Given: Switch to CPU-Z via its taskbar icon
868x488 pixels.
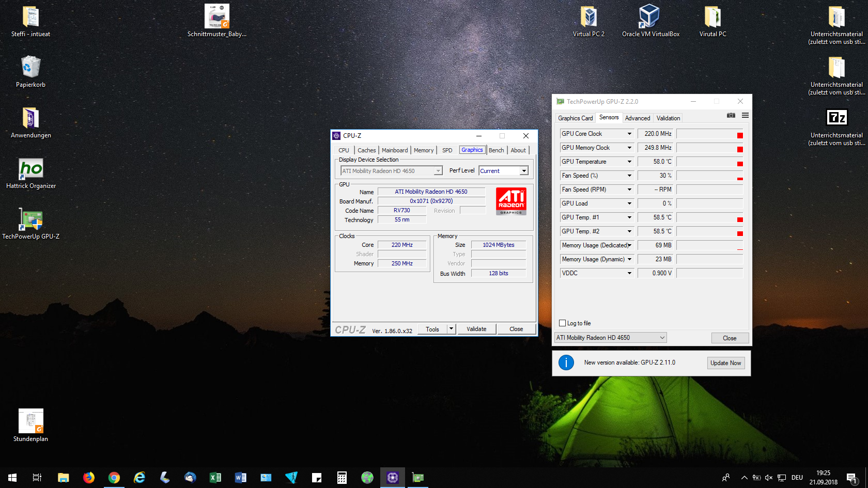Looking at the screenshot, I should coord(393,478).
